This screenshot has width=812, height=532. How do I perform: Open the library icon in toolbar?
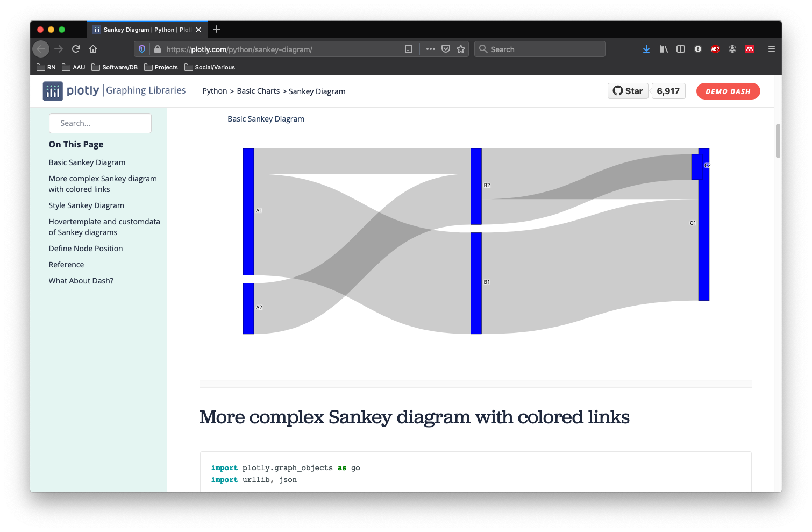[x=664, y=49]
